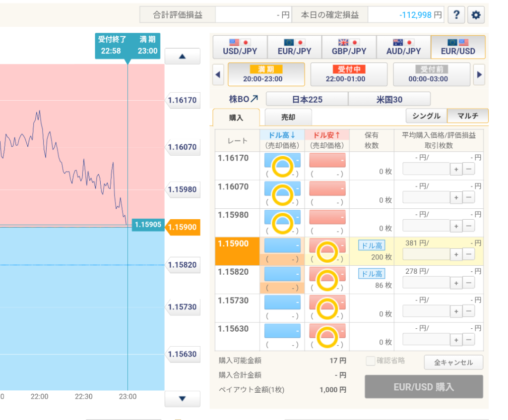This screenshot has height=420, width=508.
Task: Open the help question mark icon
Action: tap(456, 15)
